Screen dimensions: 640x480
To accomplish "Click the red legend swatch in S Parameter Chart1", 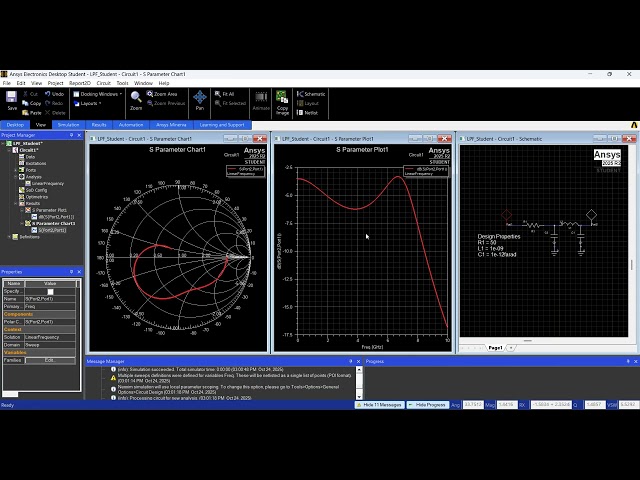I will 232,169.
